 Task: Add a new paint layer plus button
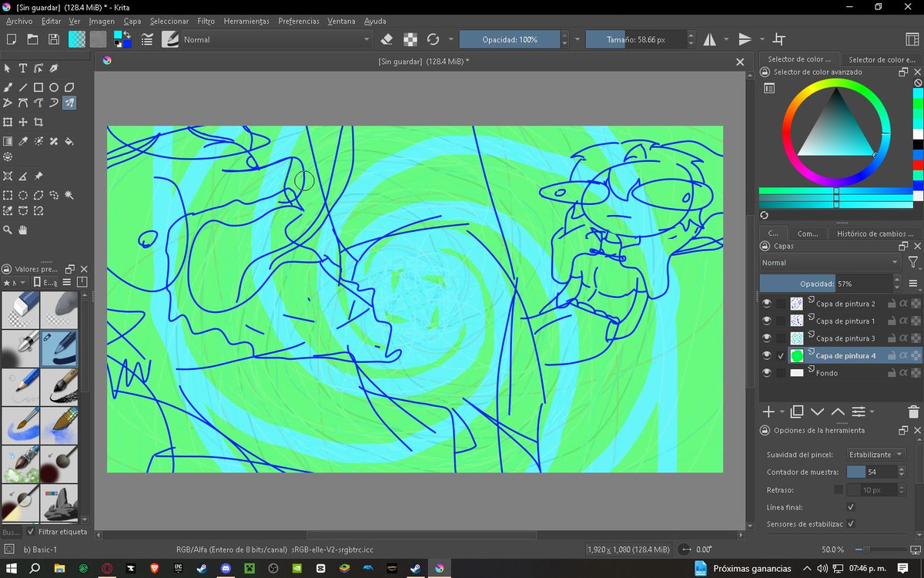[768, 412]
